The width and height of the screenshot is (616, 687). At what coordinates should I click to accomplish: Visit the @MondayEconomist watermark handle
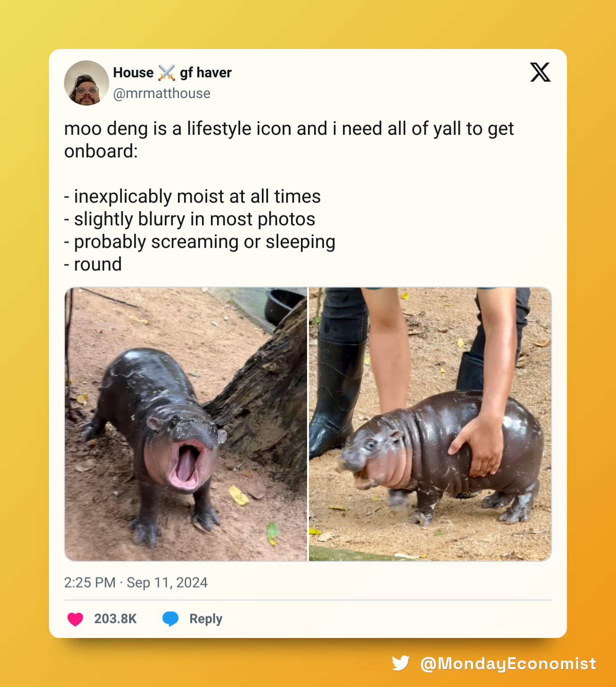click(x=508, y=663)
